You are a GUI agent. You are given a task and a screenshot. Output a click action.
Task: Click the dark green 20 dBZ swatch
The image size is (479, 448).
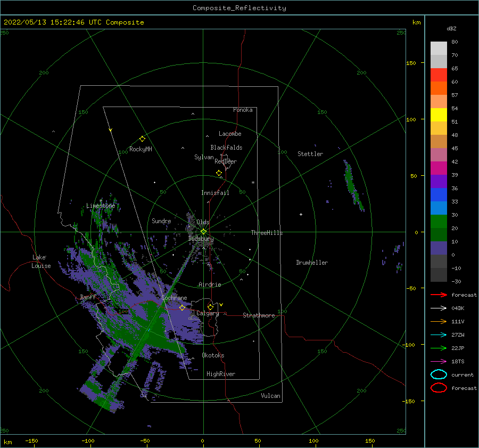click(439, 234)
